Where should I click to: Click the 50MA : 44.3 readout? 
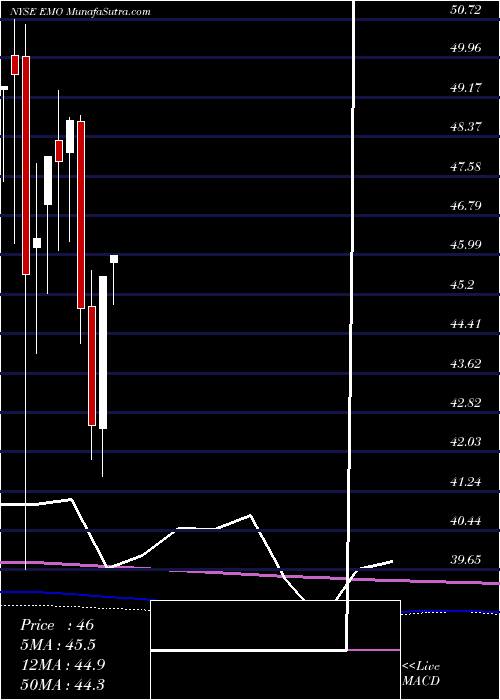62,684
